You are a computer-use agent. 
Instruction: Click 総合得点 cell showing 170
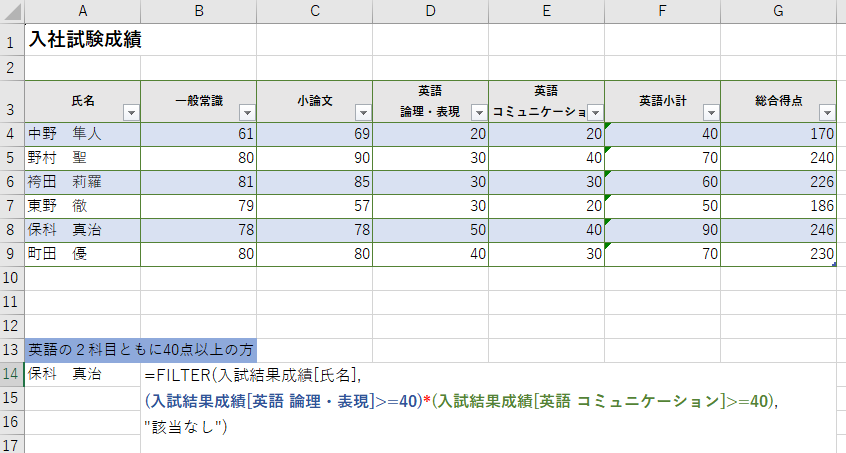pyautogui.click(x=779, y=134)
